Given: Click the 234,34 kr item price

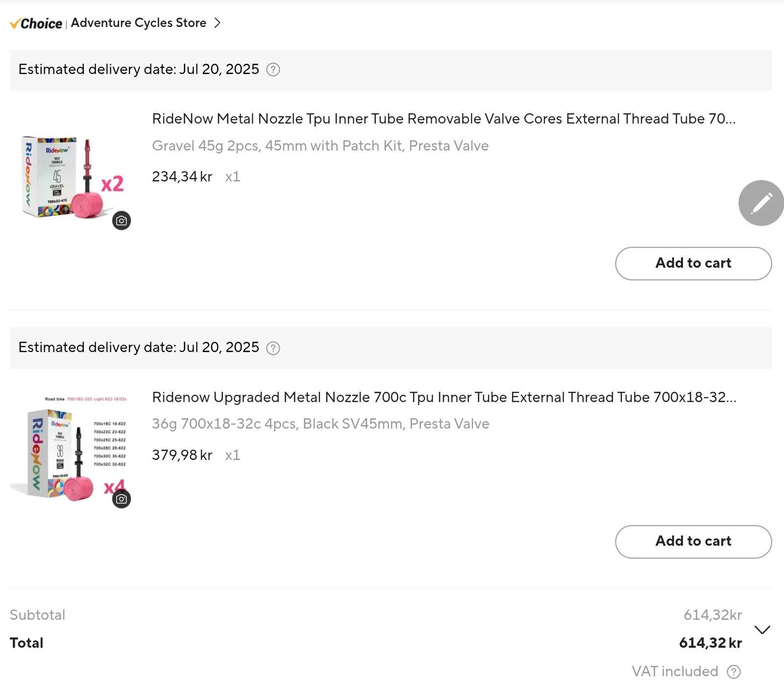Looking at the screenshot, I should 182,177.
